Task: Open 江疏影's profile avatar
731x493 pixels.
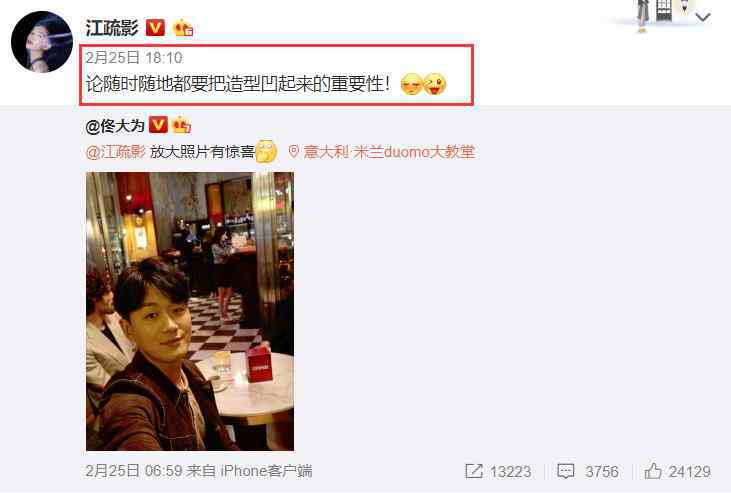Action: pyautogui.click(x=42, y=42)
